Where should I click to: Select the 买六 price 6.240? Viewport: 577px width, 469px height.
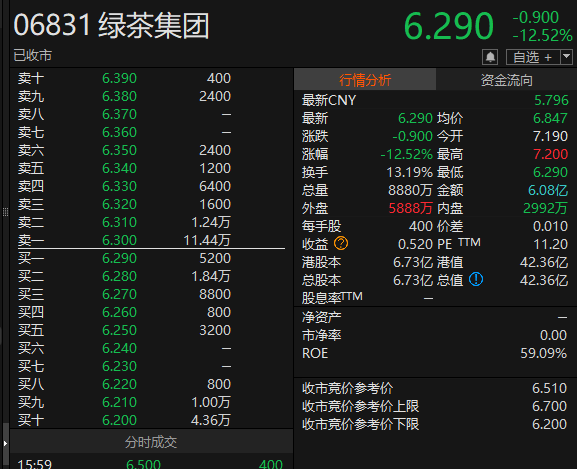click(x=119, y=348)
